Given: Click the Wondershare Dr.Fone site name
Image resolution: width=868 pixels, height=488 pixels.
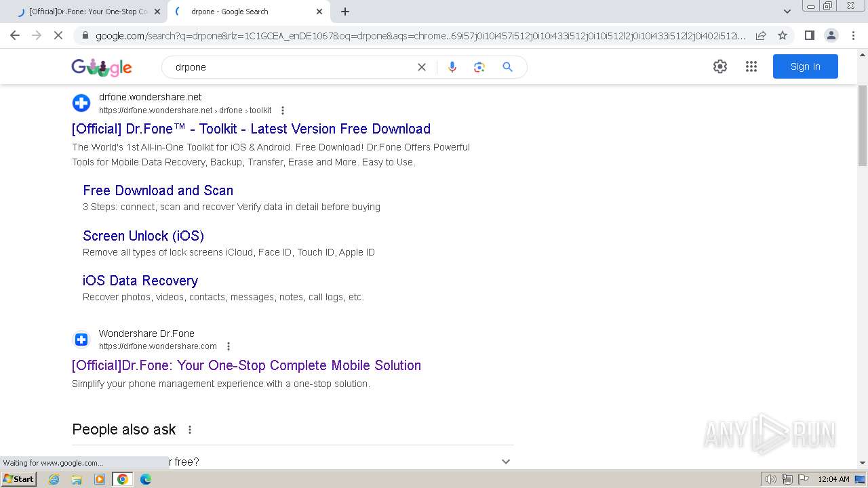Looking at the screenshot, I should (146, 333).
